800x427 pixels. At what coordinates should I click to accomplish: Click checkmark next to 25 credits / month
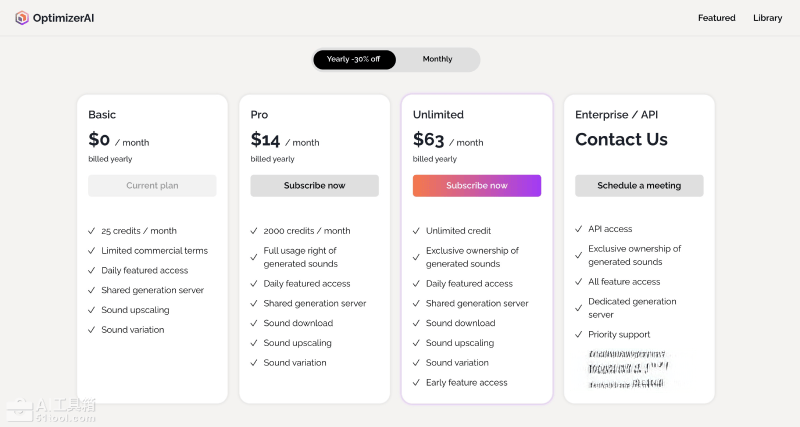(92, 231)
